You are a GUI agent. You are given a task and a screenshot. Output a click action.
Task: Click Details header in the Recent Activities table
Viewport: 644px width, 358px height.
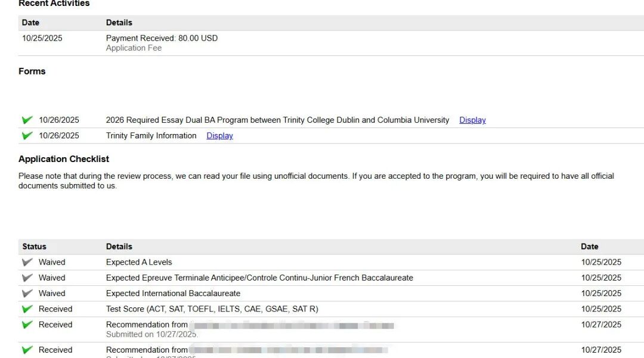tap(119, 23)
